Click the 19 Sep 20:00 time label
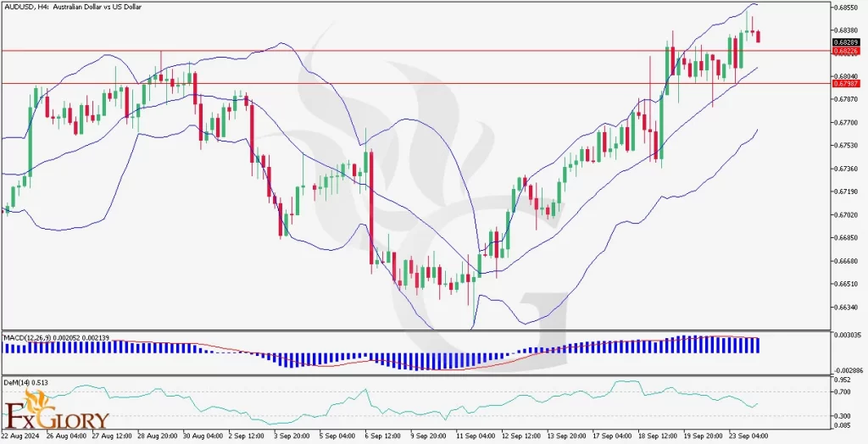 pyautogui.click(x=701, y=436)
